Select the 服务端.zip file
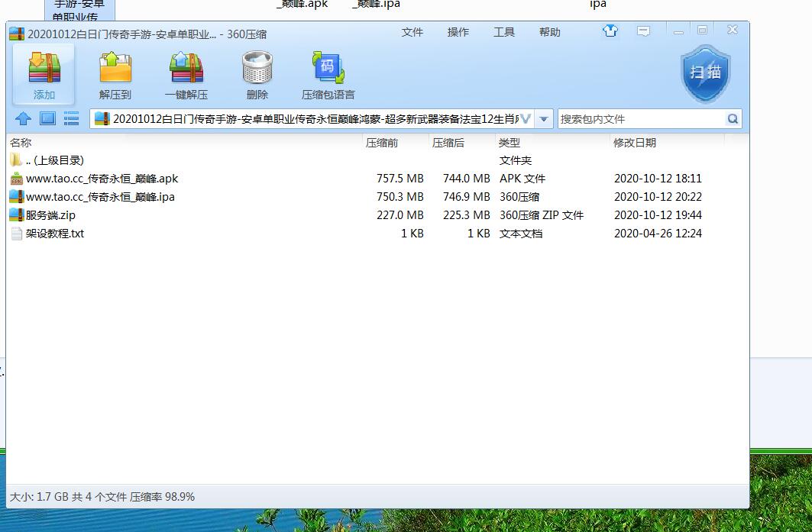 (x=50, y=215)
